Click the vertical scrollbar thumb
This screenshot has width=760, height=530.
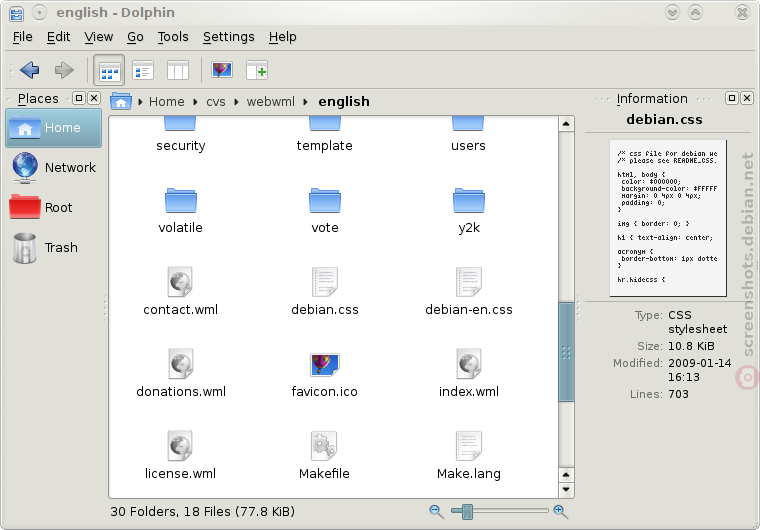click(566, 352)
